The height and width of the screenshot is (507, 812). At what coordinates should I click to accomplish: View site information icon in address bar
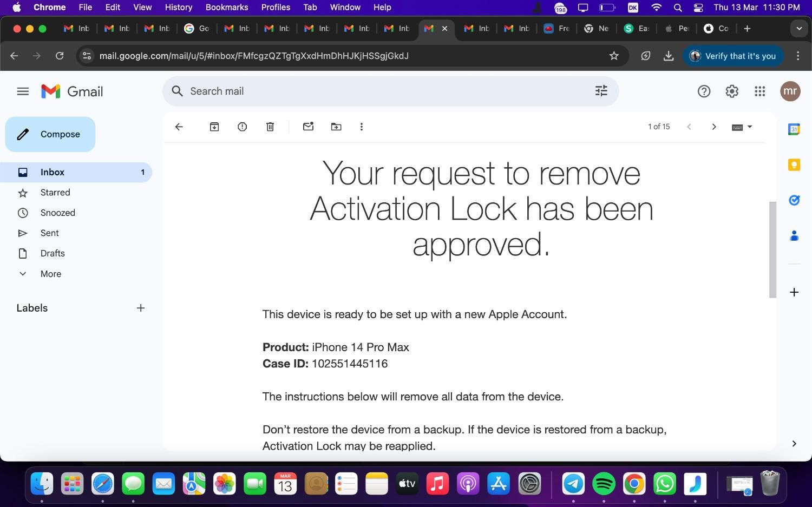point(87,56)
